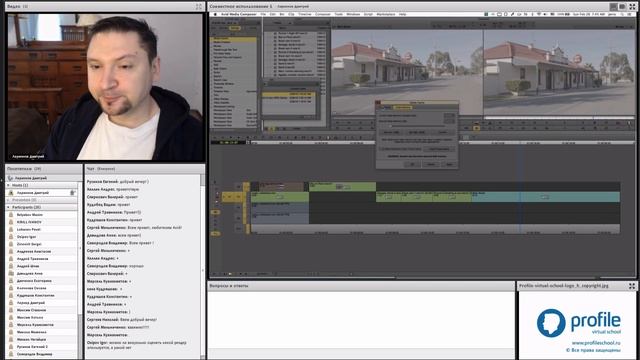640x360 pixels.
Task: Select the audio clip on track A1
Action: [x=280, y=208]
